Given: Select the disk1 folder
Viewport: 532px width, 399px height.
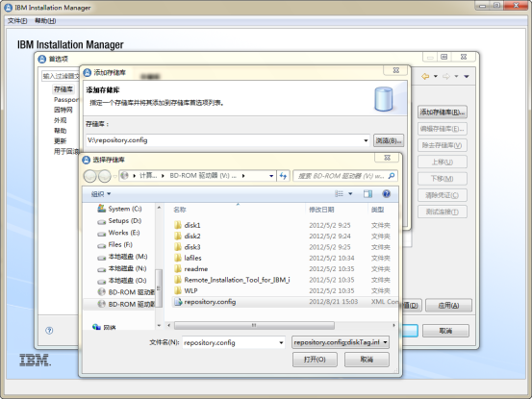Looking at the screenshot, I should coord(188,225).
